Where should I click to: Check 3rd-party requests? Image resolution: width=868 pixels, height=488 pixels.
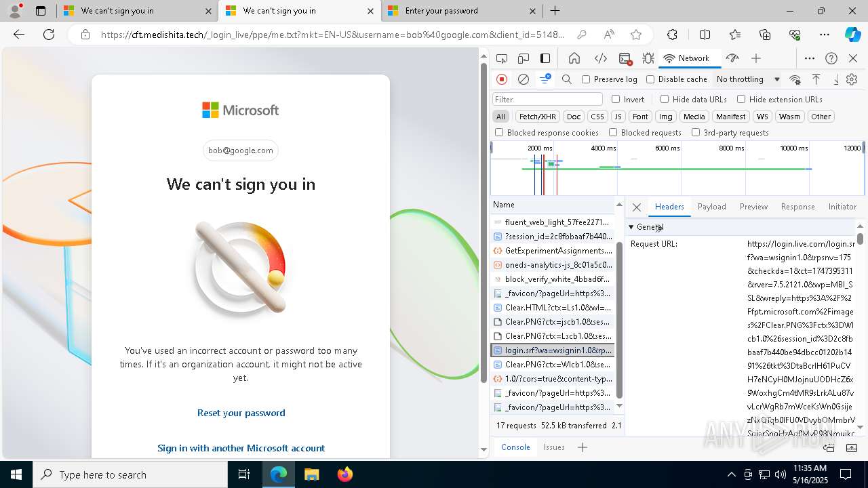tap(696, 133)
